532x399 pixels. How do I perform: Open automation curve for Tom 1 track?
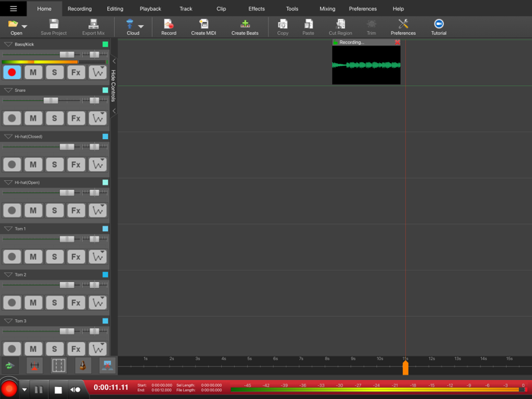click(98, 257)
